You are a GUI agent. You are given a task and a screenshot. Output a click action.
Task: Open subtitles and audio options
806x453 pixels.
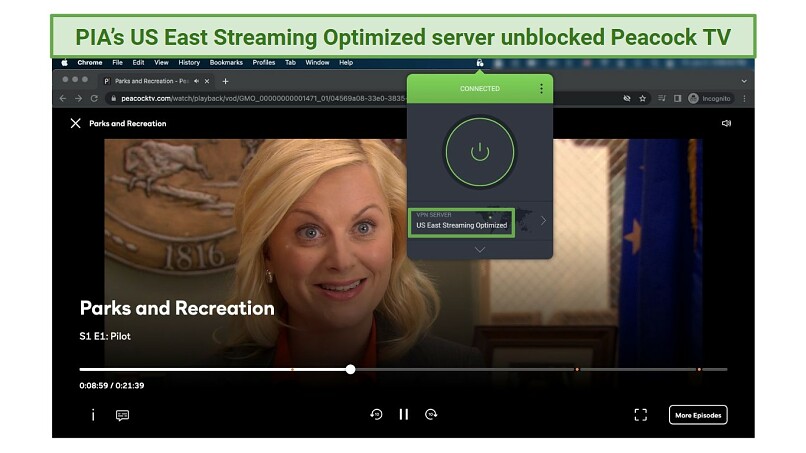[122, 415]
